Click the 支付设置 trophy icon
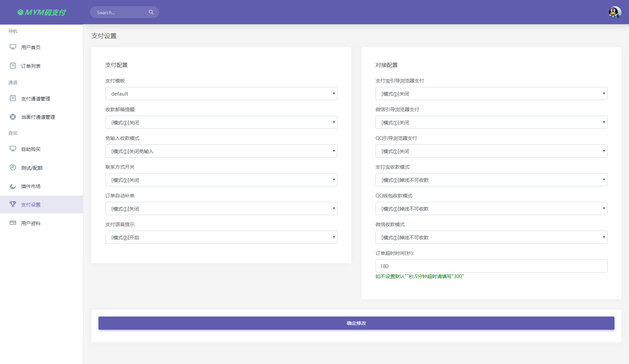The image size is (629, 364). (x=13, y=204)
